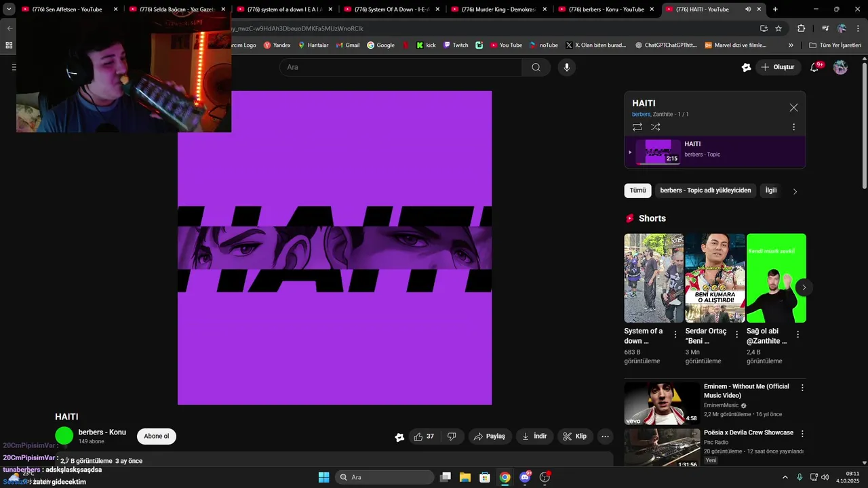Click the Klip clip button
This screenshot has height=488, width=868.
click(575, 436)
